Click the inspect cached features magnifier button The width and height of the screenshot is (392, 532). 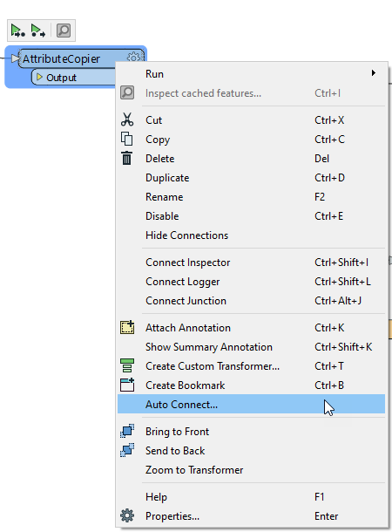click(x=64, y=31)
